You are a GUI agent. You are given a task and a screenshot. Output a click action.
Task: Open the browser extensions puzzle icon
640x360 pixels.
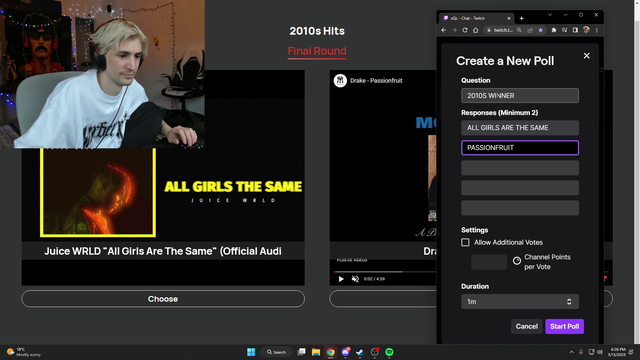pyautogui.click(x=554, y=30)
